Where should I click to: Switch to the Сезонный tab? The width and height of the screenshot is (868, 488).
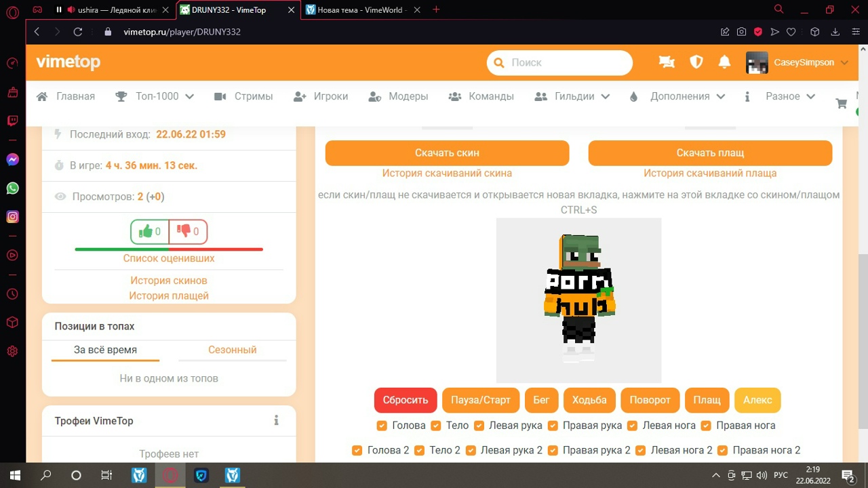(x=232, y=350)
